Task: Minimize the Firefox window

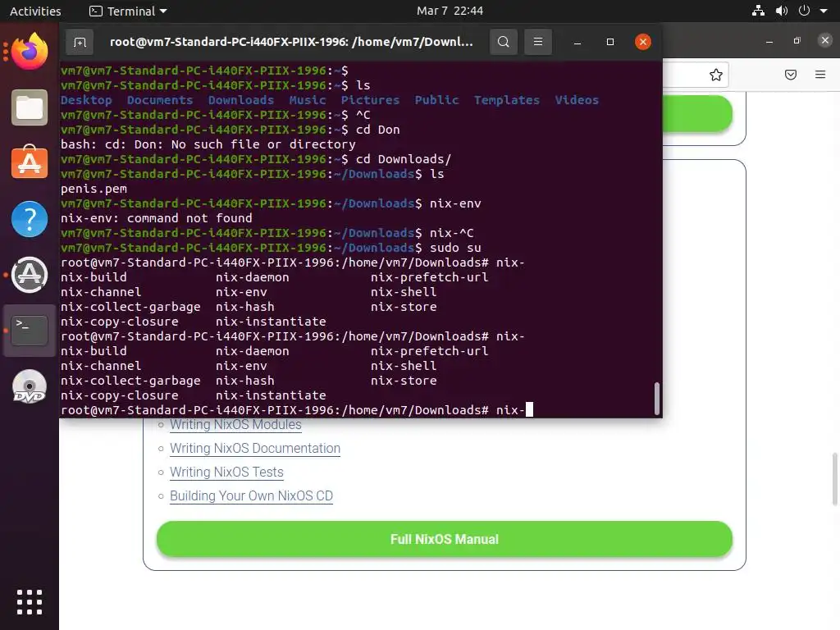Action: (769, 41)
